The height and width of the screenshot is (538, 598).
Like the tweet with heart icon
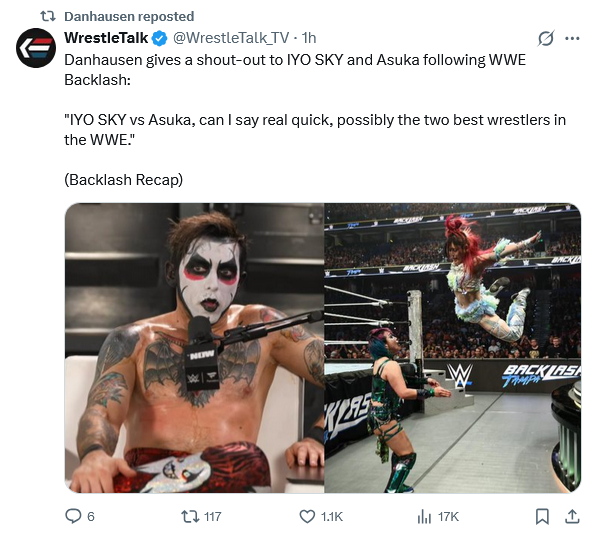pyautogui.click(x=307, y=517)
